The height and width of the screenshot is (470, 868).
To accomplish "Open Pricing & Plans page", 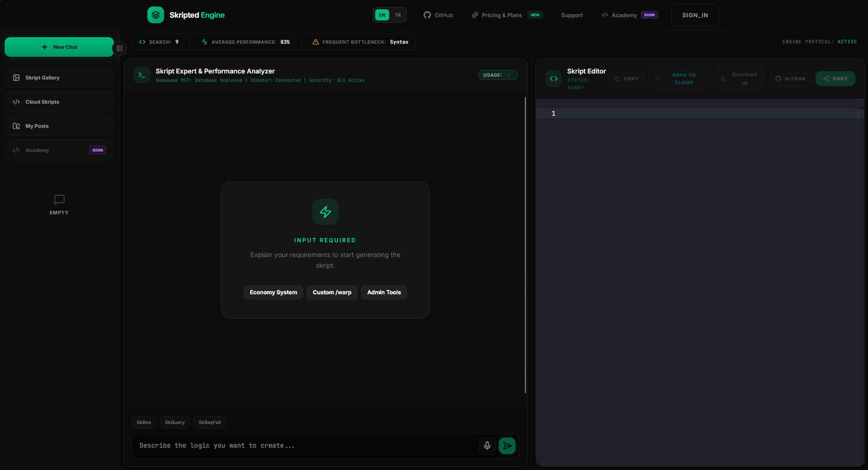I will click(502, 15).
